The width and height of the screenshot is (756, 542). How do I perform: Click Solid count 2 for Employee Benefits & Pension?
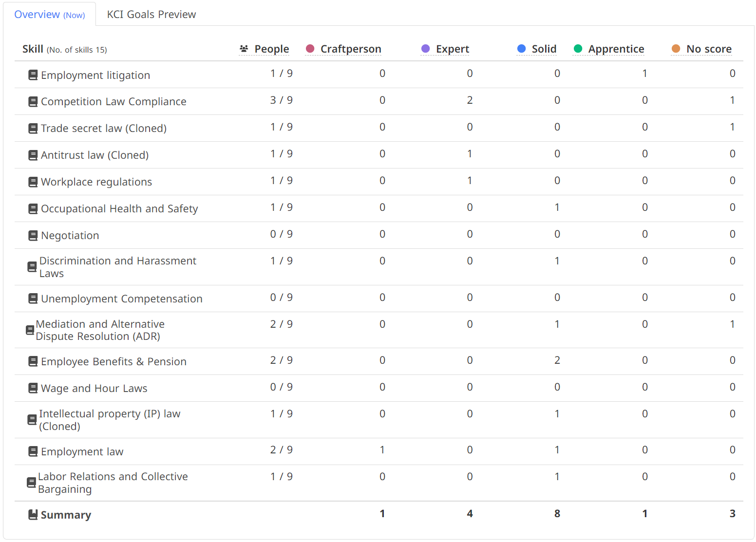pyautogui.click(x=557, y=360)
